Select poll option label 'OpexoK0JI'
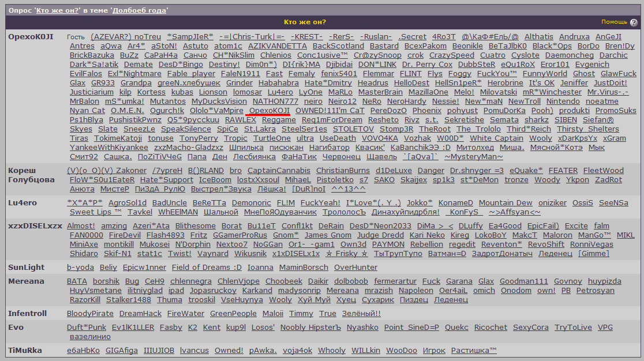The height and width of the screenshot is (361, 644). (x=31, y=36)
